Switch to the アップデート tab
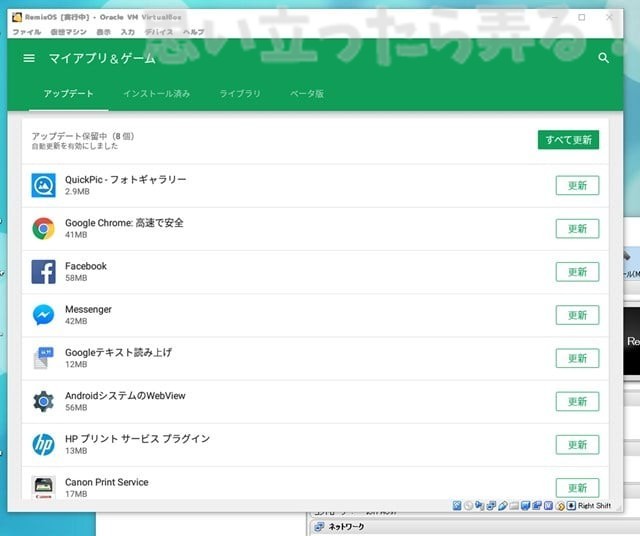Viewport: 640px width, 536px height. tap(69, 93)
